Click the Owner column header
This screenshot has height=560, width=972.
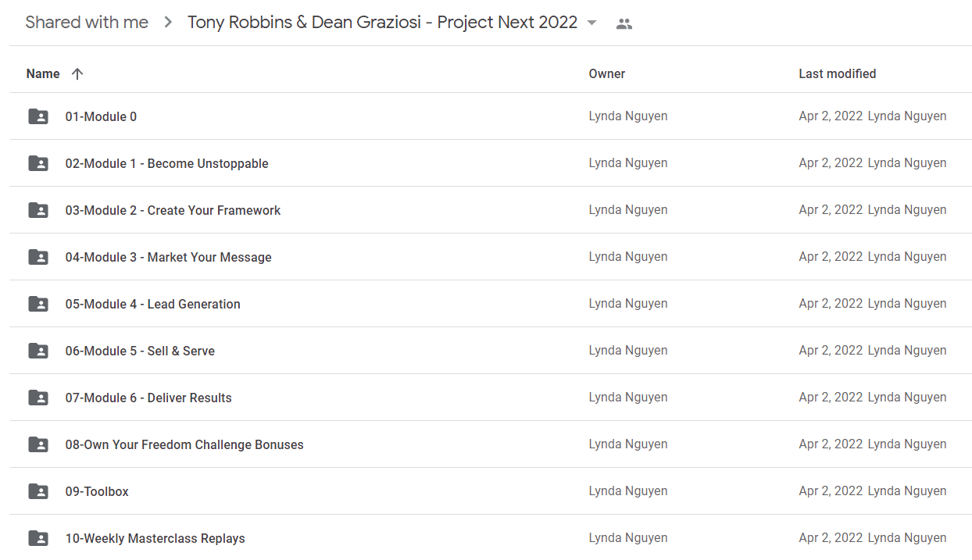(x=607, y=73)
